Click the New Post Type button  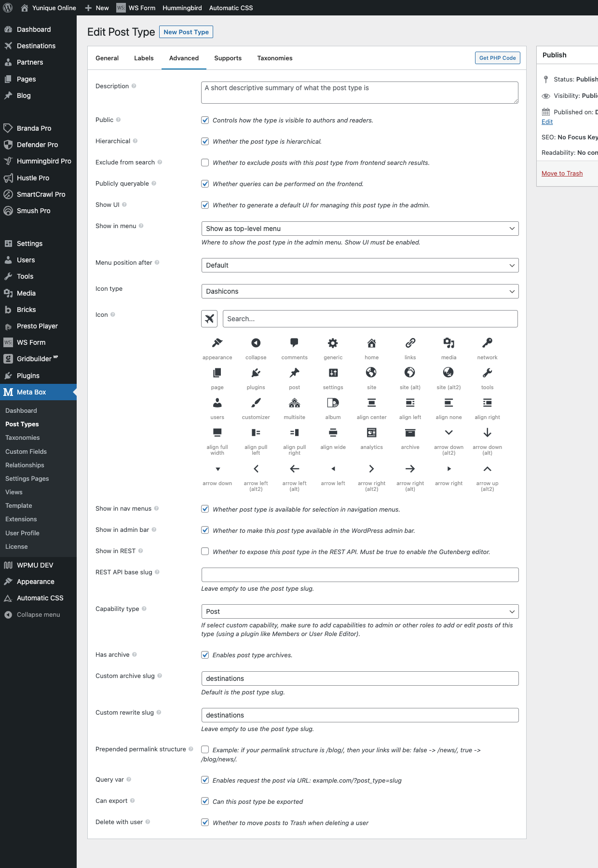pos(186,32)
